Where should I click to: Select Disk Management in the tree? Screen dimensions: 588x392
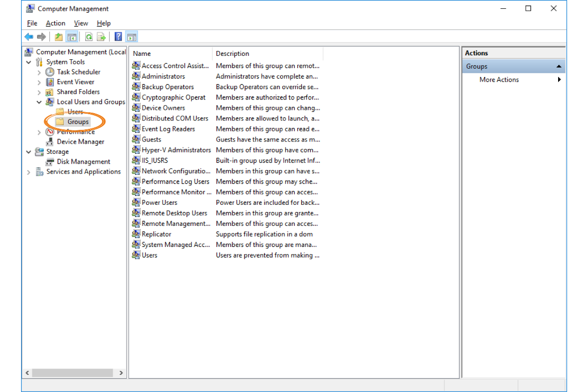(83, 162)
